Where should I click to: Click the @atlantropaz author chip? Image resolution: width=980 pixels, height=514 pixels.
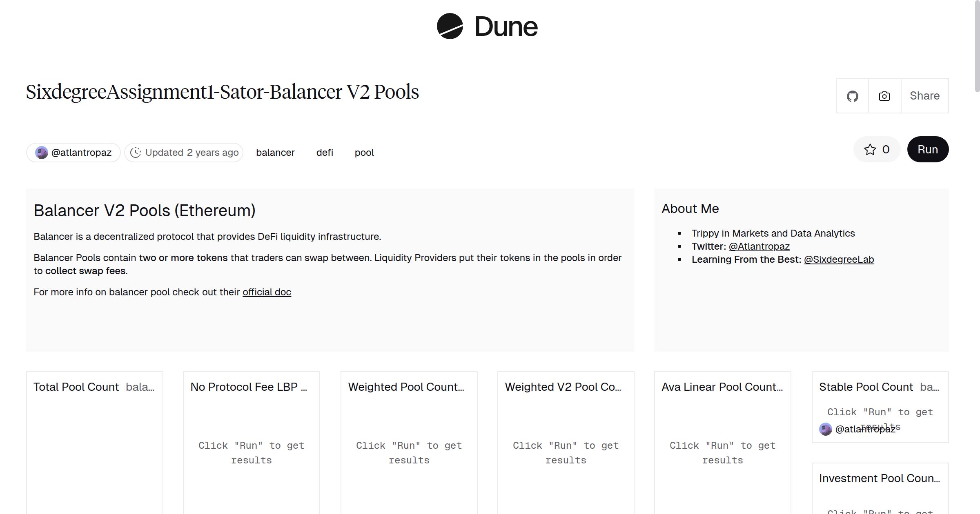point(81,153)
